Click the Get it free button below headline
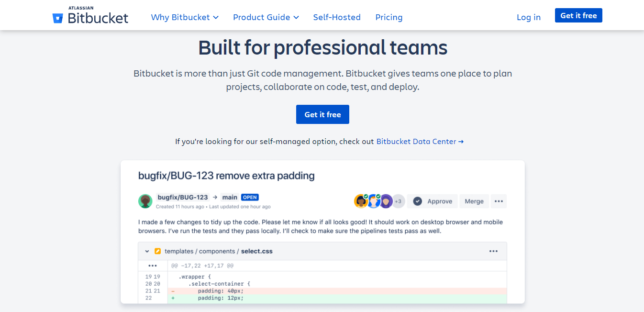The image size is (644, 312). [322, 114]
